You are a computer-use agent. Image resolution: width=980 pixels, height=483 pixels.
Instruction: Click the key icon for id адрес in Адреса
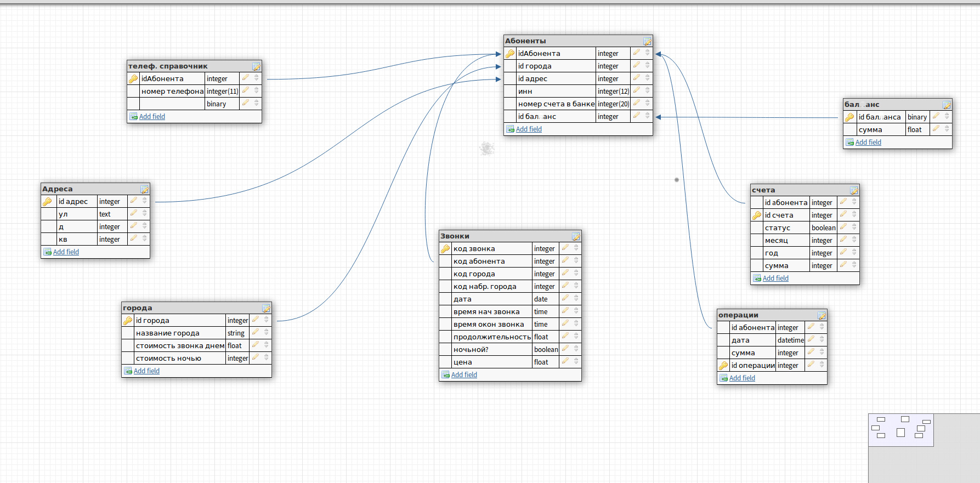[x=47, y=202]
